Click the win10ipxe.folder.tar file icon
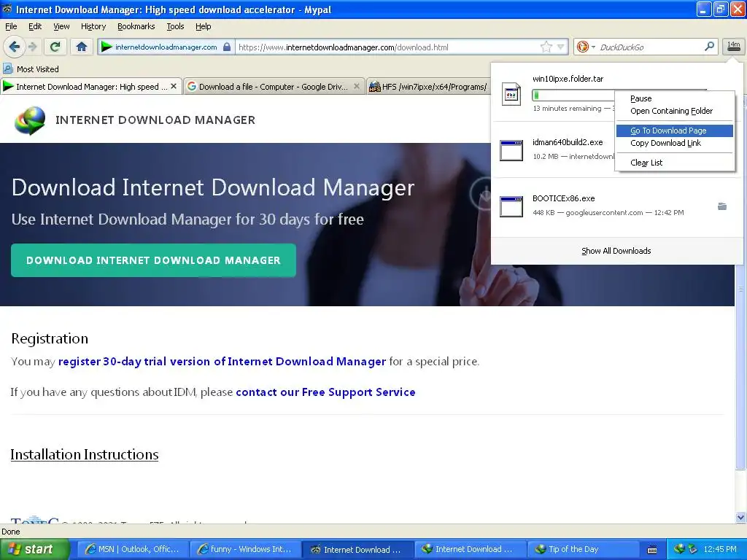 pos(511,94)
